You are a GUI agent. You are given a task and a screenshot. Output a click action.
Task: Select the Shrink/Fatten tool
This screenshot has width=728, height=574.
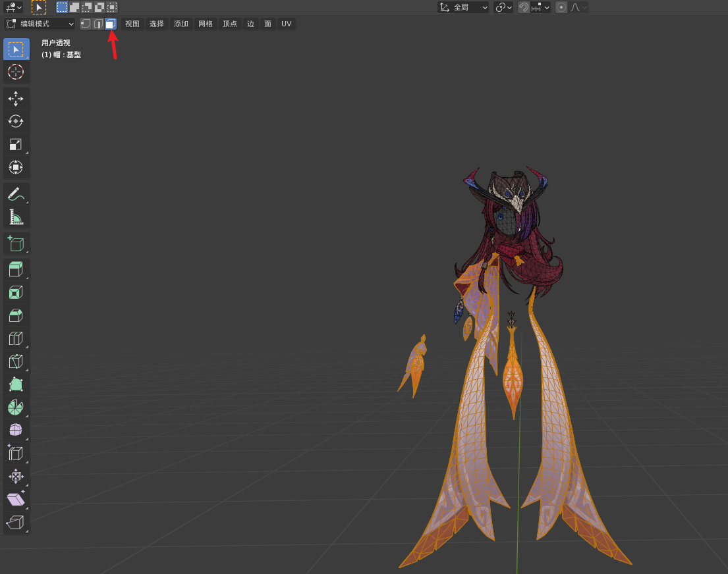(16, 476)
